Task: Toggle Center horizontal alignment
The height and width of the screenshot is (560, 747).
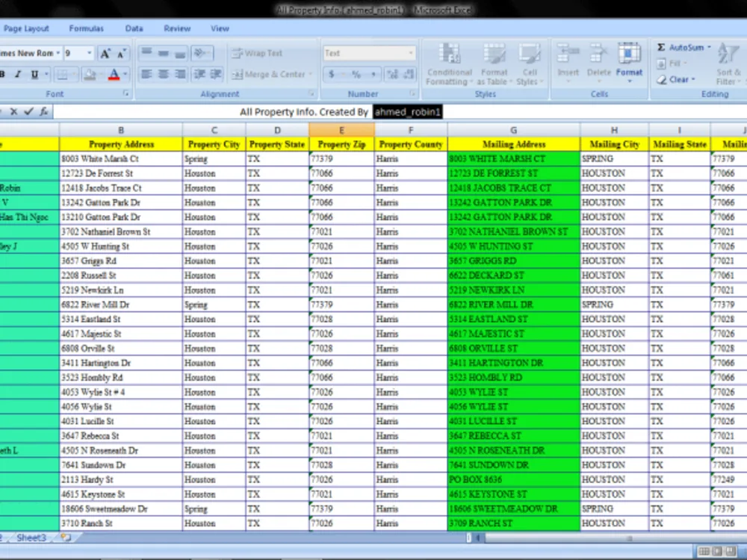Action: pyautogui.click(x=164, y=74)
